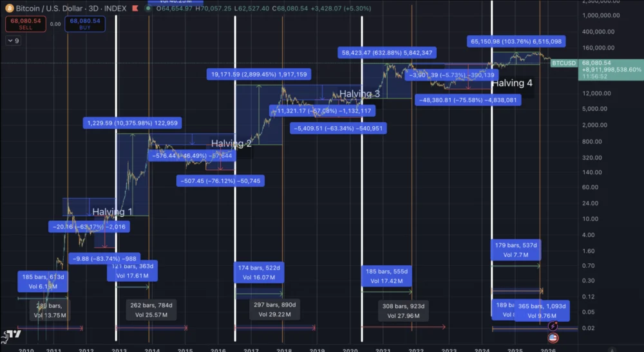Select the Halving 4 text label

click(512, 83)
